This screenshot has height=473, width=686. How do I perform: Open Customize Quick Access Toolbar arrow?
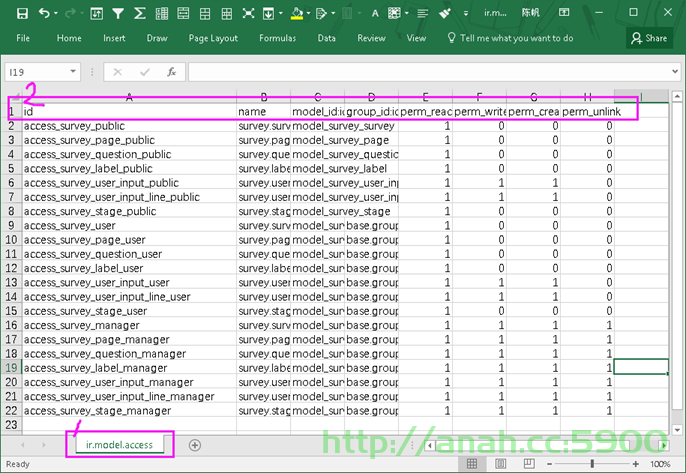tap(466, 14)
